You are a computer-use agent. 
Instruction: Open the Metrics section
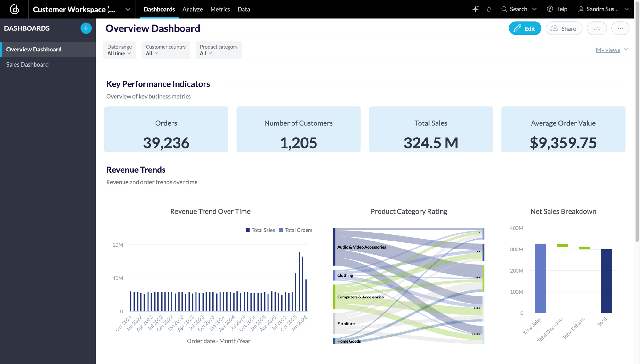click(220, 9)
